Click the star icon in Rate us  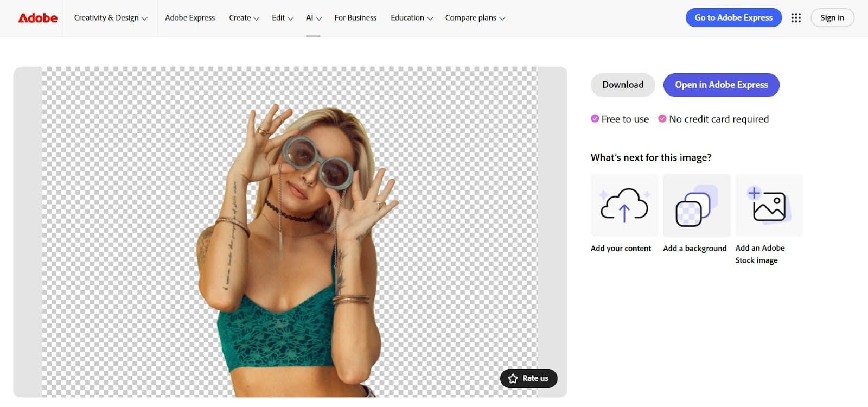pyautogui.click(x=513, y=378)
